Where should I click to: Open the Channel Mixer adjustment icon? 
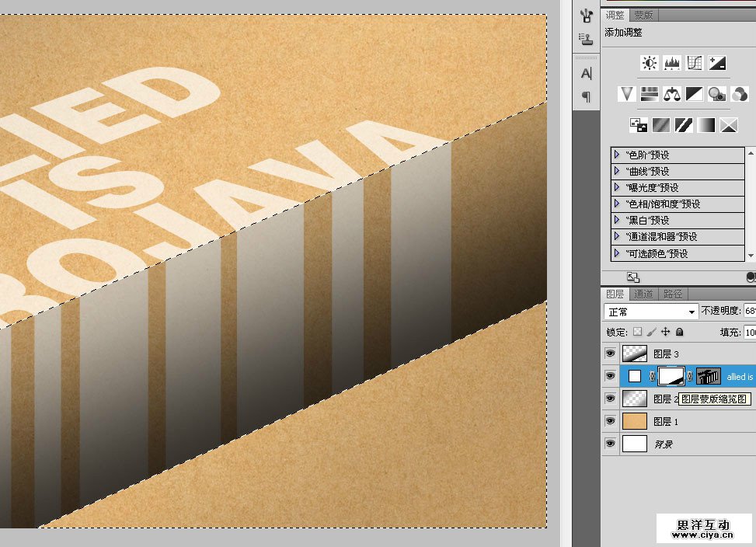pos(740,94)
